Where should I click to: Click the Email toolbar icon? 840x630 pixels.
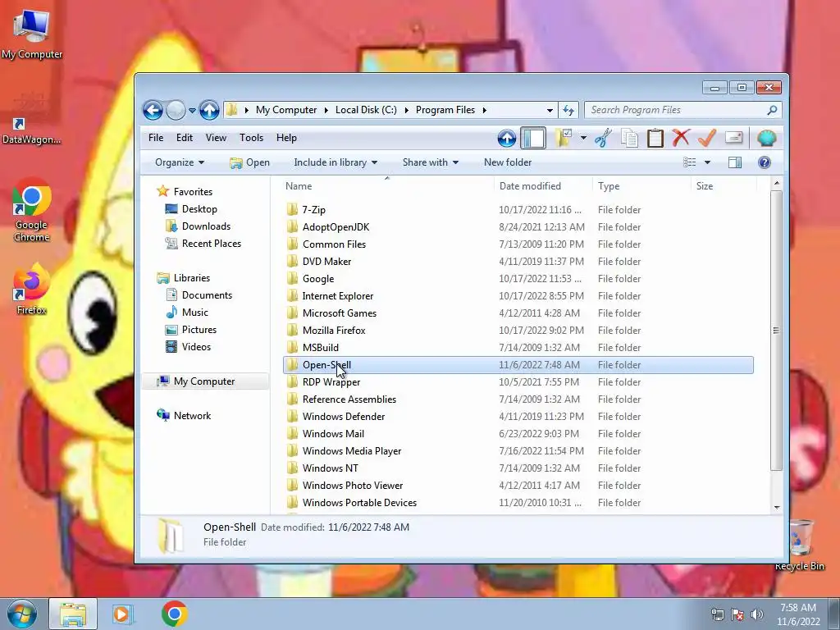point(733,138)
